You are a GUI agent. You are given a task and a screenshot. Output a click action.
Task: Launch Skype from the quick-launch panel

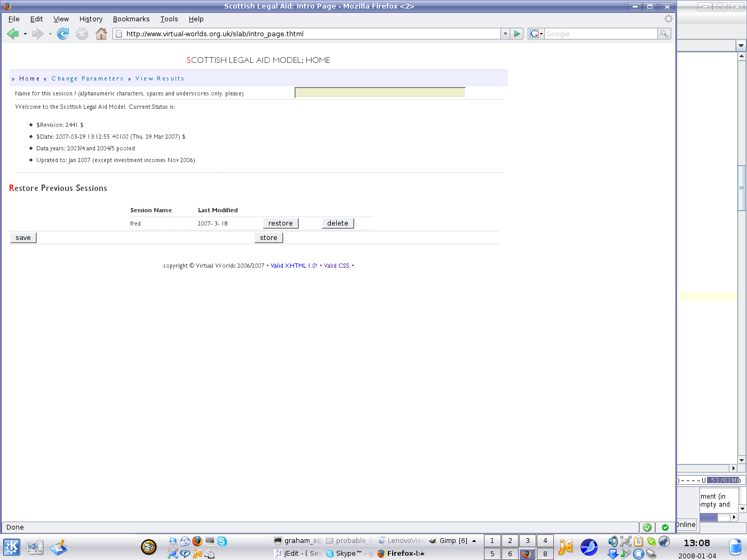coord(222,541)
